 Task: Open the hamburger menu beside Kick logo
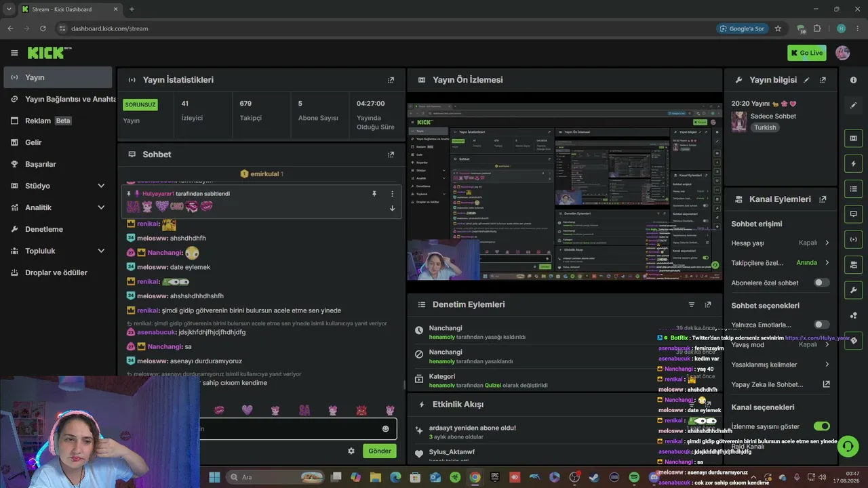click(x=14, y=53)
